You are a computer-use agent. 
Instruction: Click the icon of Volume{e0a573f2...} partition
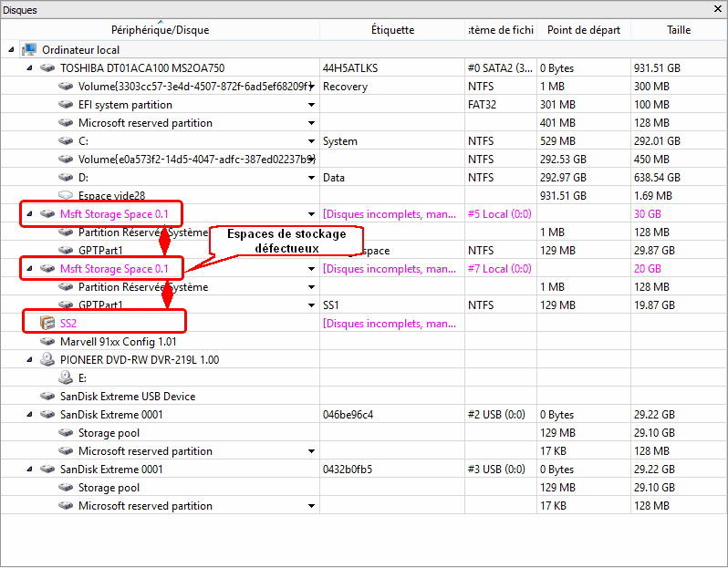(66, 160)
